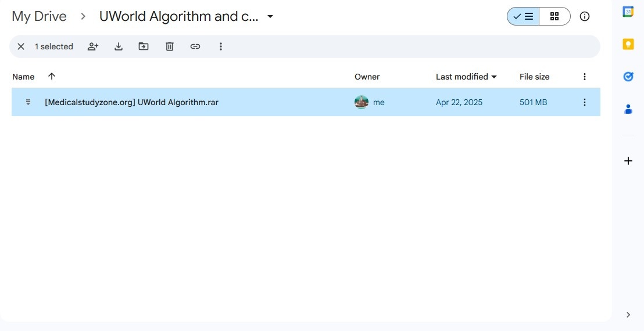Open the view details info panel

(585, 16)
